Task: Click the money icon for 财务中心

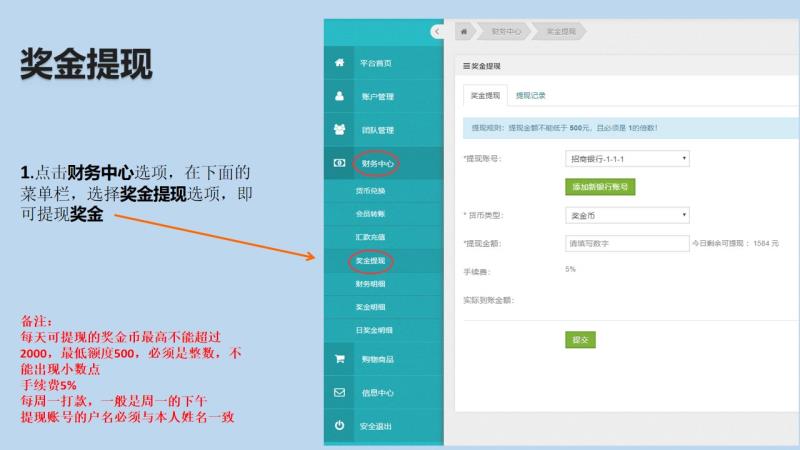Action: 339,163
